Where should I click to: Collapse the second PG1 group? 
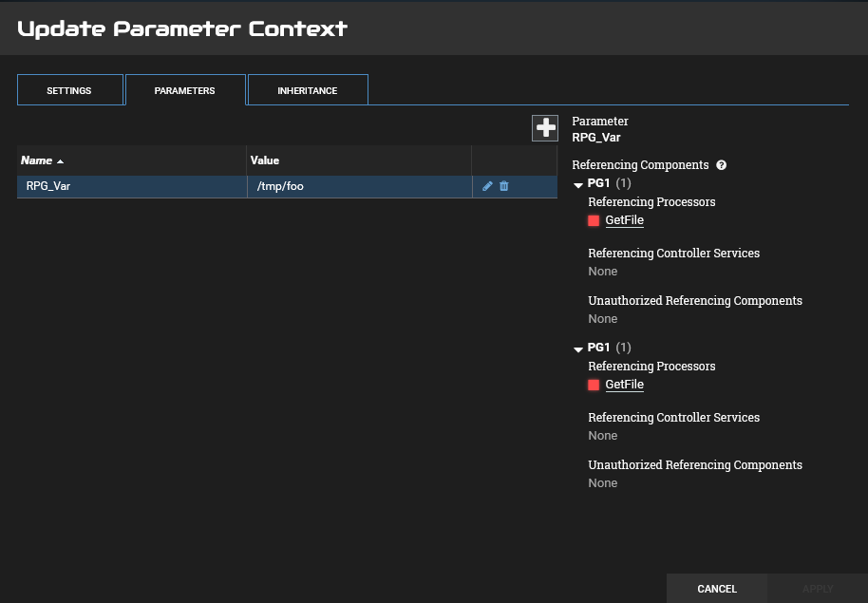point(578,349)
